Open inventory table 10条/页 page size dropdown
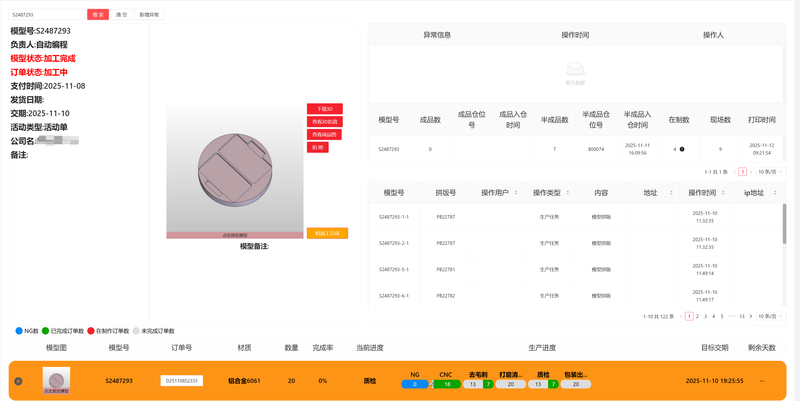The image size is (800, 401). 770,172
